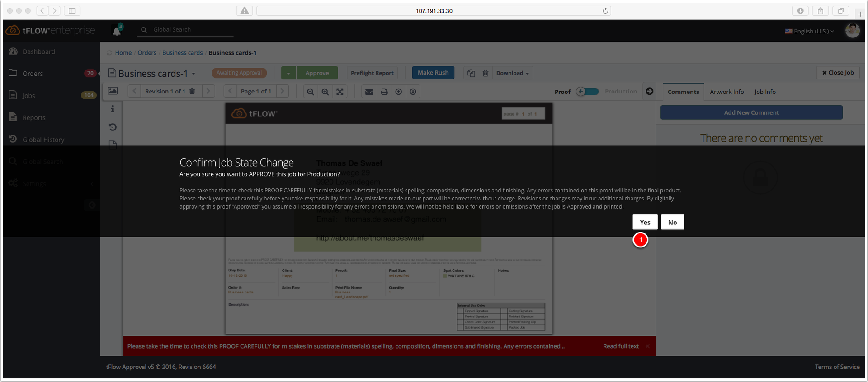Click the Make Rush button

[x=433, y=73]
